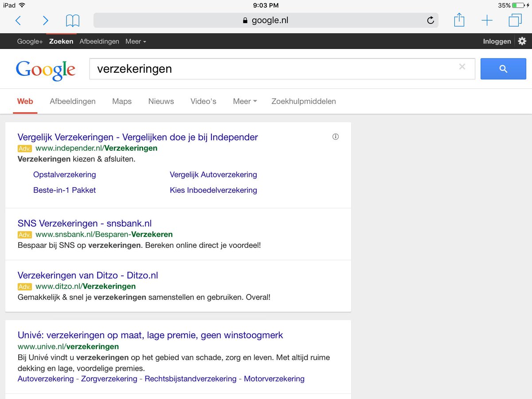Add a new tab with the plus icon

(x=487, y=20)
